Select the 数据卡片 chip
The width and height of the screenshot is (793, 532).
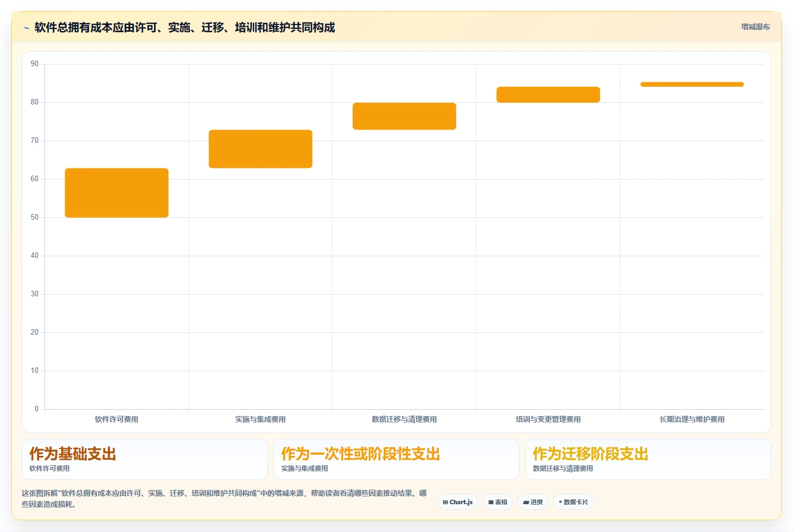[x=573, y=502]
